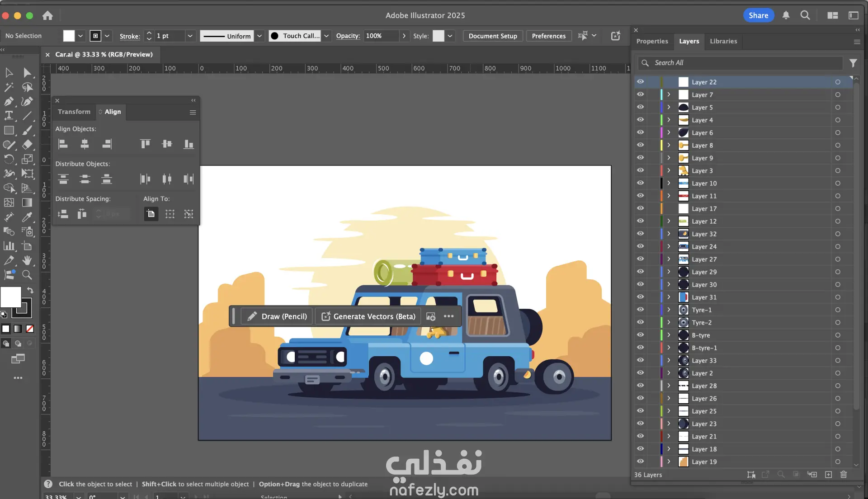
Task: Select the Zoom tool in toolbar
Action: tap(27, 275)
